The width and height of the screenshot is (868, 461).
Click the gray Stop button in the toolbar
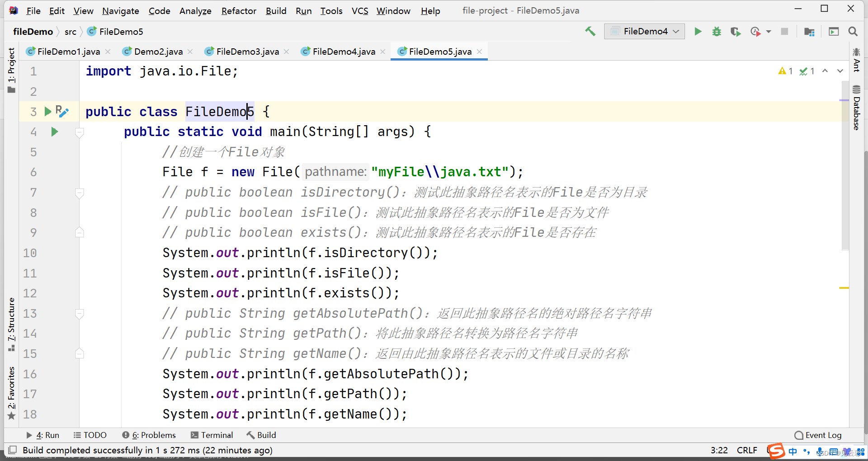click(x=784, y=31)
